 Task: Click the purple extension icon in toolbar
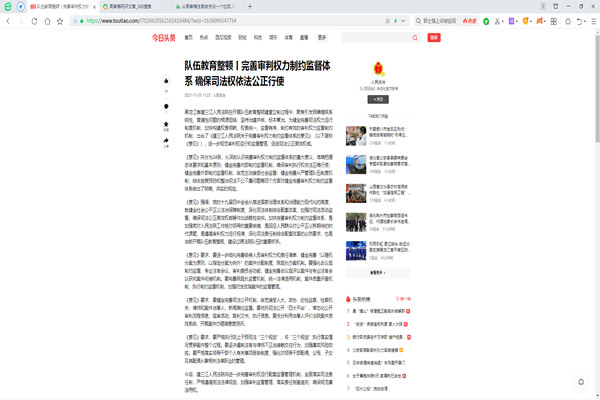tap(511, 21)
